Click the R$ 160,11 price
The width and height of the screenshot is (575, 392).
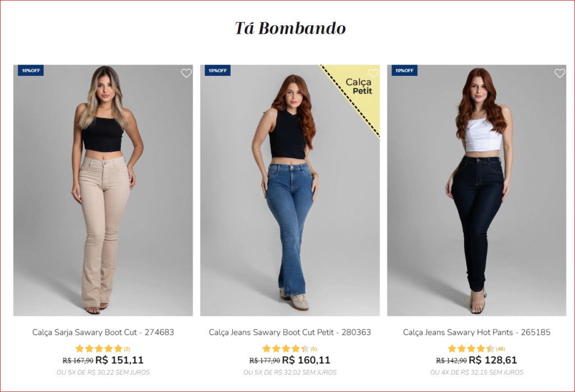pos(306,360)
